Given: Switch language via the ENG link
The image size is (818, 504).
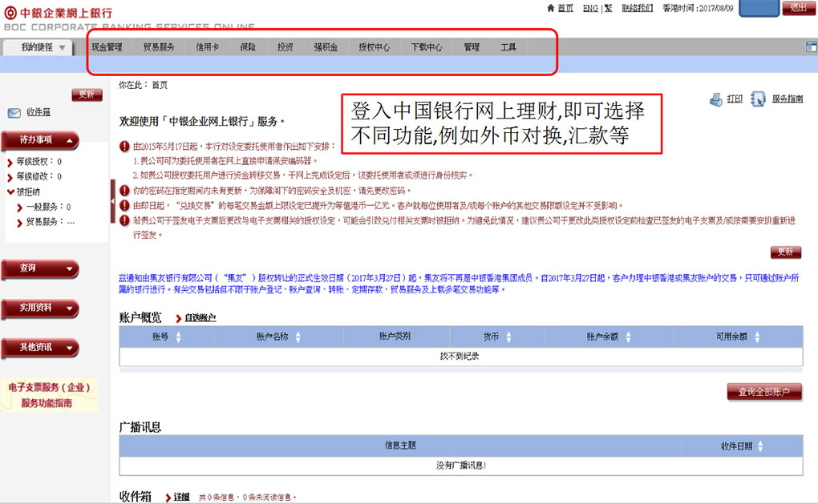Looking at the screenshot, I should [x=590, y=8].
